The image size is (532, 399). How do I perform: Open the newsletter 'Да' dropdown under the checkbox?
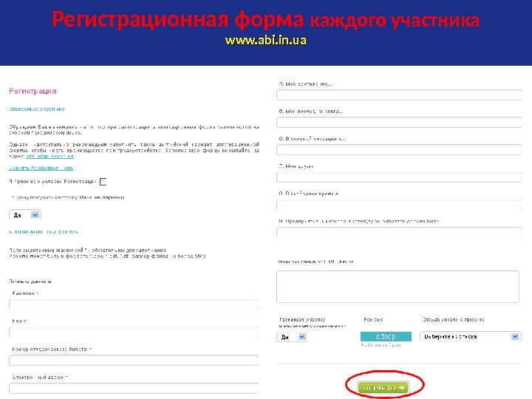coord(25,215)
